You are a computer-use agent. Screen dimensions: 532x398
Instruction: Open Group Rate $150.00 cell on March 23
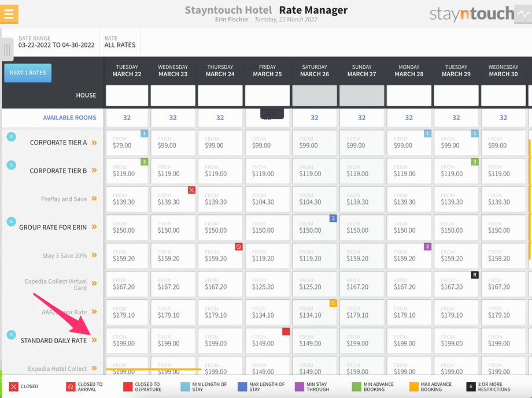173,227
